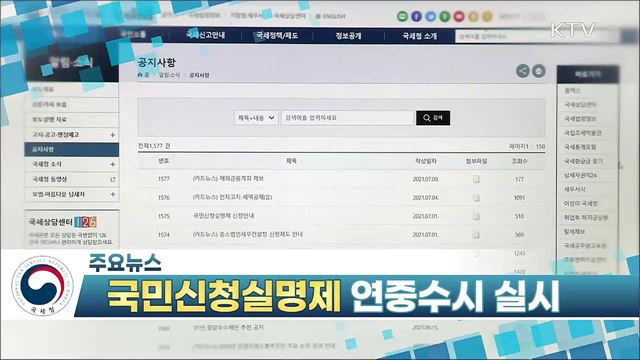Select the 공지사항 item in the sidebar
Screen dimensions: 640x360
tap(72, 149)
